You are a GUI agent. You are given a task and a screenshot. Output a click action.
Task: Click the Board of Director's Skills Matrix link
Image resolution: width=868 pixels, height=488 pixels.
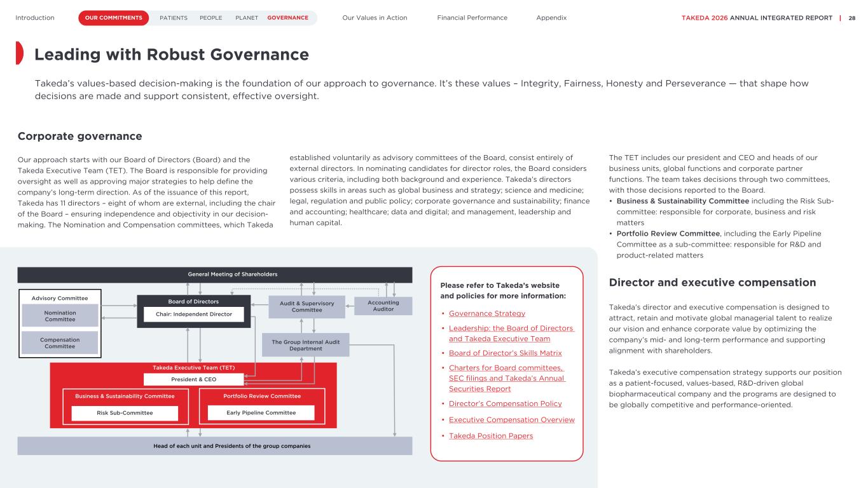[506, 353]
